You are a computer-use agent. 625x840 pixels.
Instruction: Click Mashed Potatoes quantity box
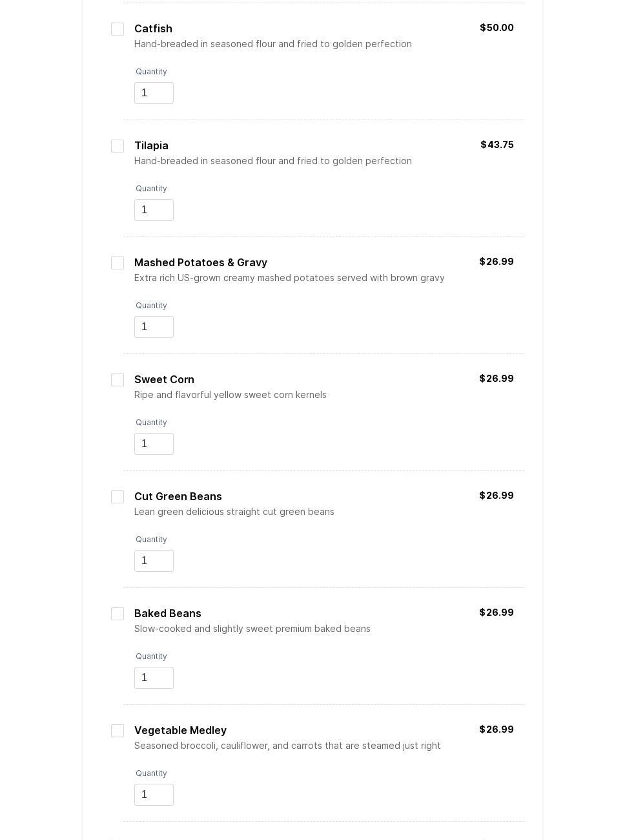point(154,327)
